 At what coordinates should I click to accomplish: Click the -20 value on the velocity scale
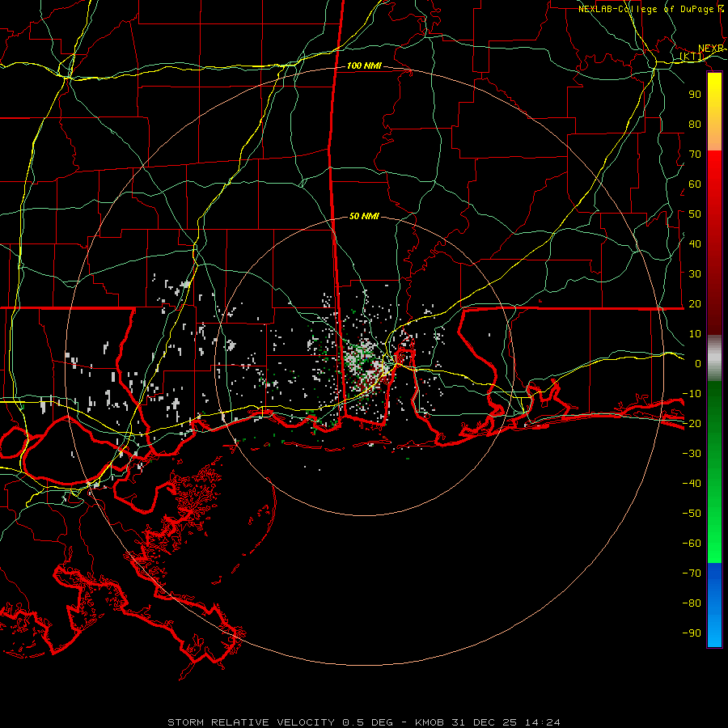[692, 424]
